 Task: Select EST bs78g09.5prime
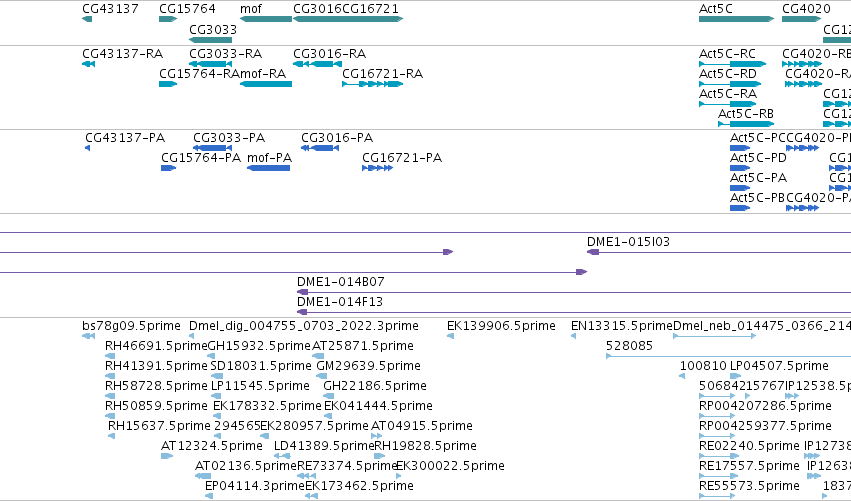coord(88,337)
